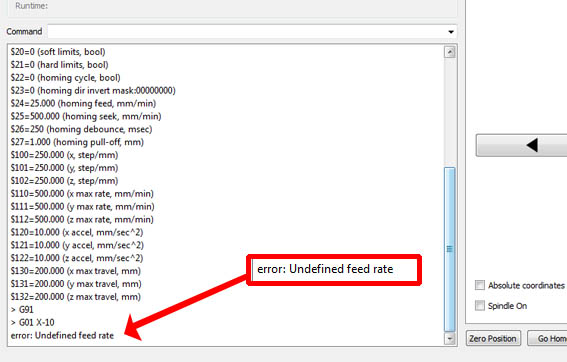Image resolution: width=567 pixels, height=362 pixels.
Task: Select the "$27=1.000 (homing pull-off, mm)" line
Action: tap(77, 142)
